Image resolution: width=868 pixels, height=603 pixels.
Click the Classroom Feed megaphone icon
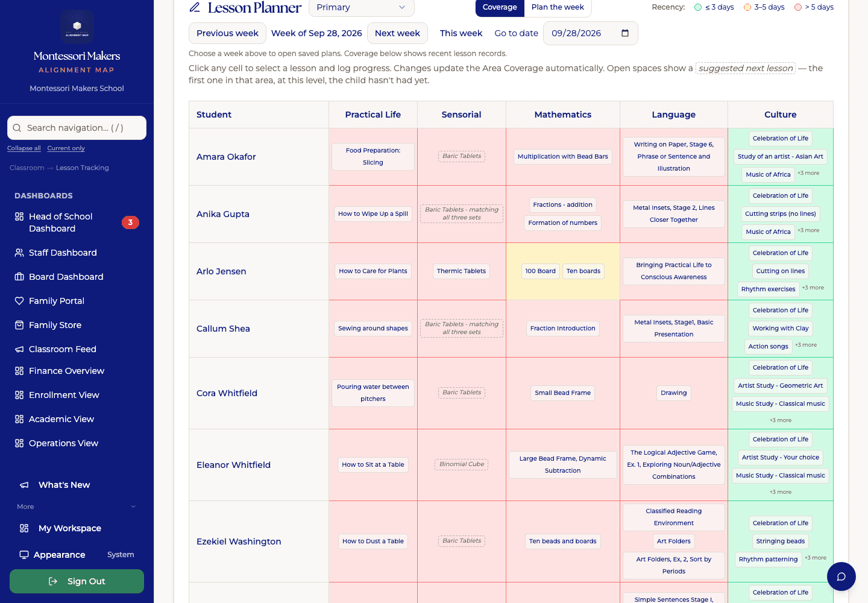point(19,349)
